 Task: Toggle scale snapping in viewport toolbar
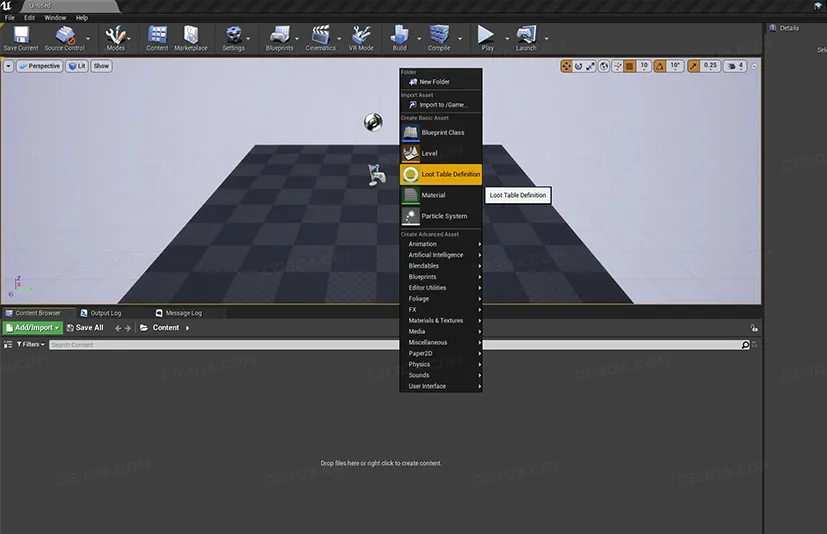click(x=694, y=66)
